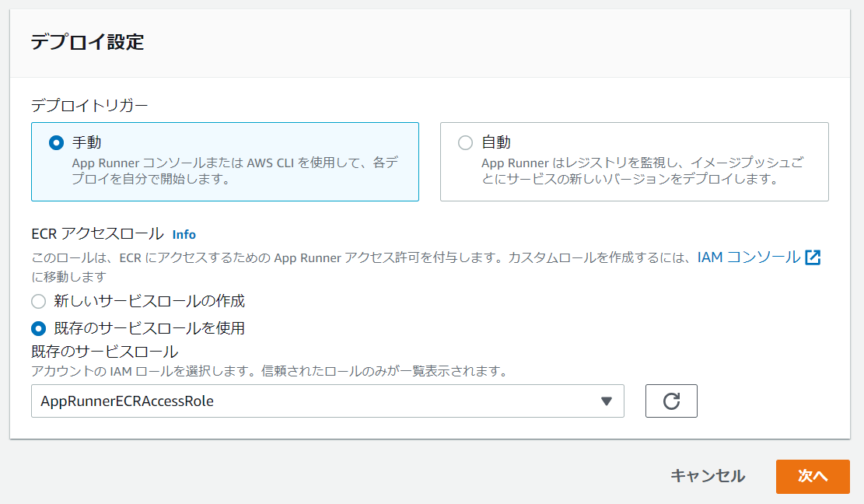Click the デプロイトリガー label
Screen dimensions: 864x504
(x=89, y=105)
